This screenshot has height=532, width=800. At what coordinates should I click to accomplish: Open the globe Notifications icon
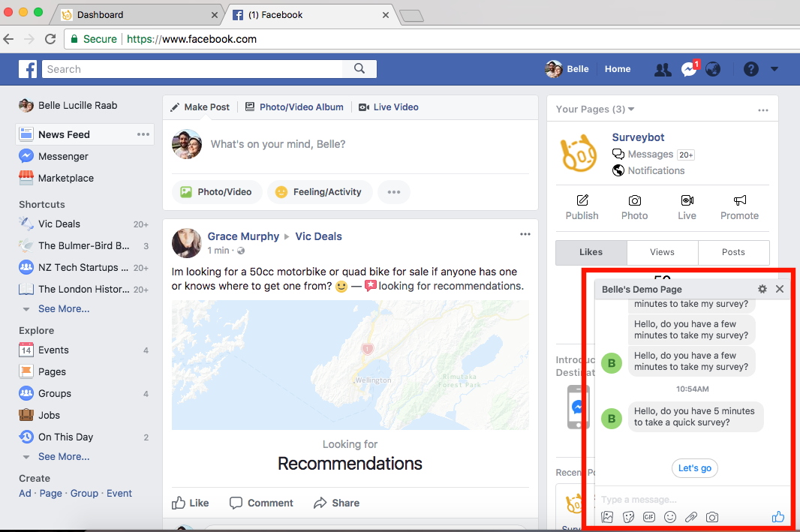point(713,69)
